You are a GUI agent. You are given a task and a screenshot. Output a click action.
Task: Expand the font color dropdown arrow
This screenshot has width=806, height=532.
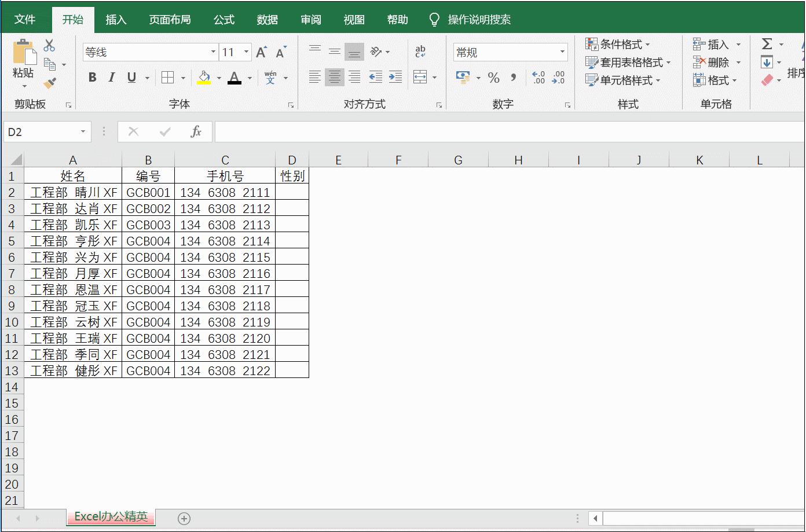point(249,77)
